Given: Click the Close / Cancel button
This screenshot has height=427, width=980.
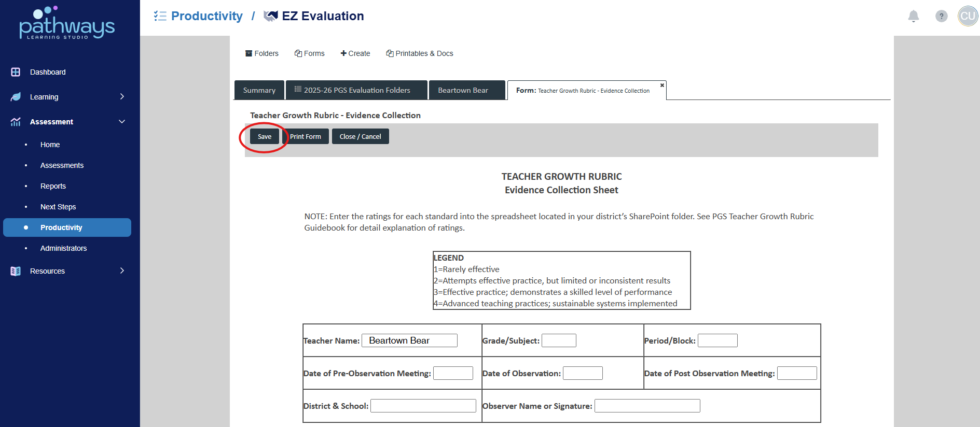Looking at the screenshot, I should coord(361,136).
